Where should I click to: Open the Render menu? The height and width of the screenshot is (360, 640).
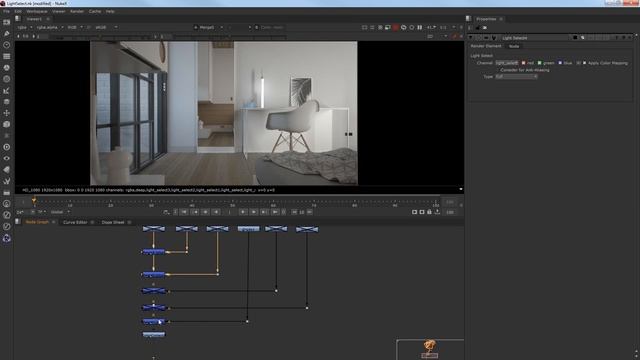[x=77, y=11]
